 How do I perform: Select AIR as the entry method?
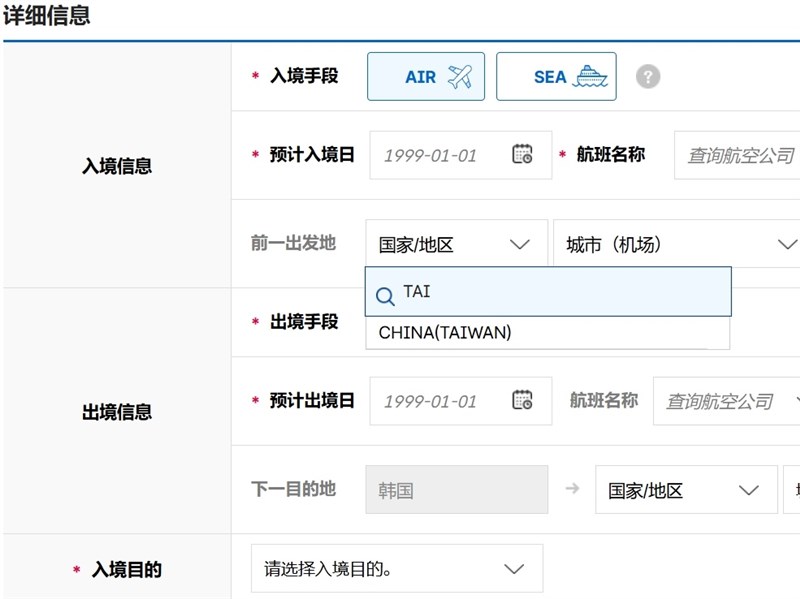click(x=425, y=77)
